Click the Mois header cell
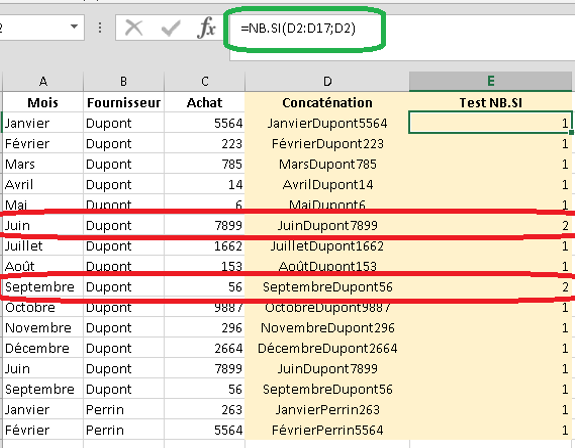 pos(43,103)
